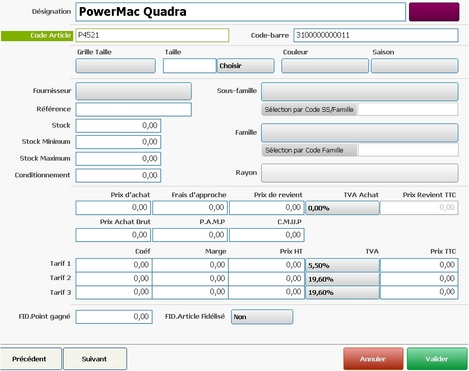Confirm the article with Valider

point(437,359)
